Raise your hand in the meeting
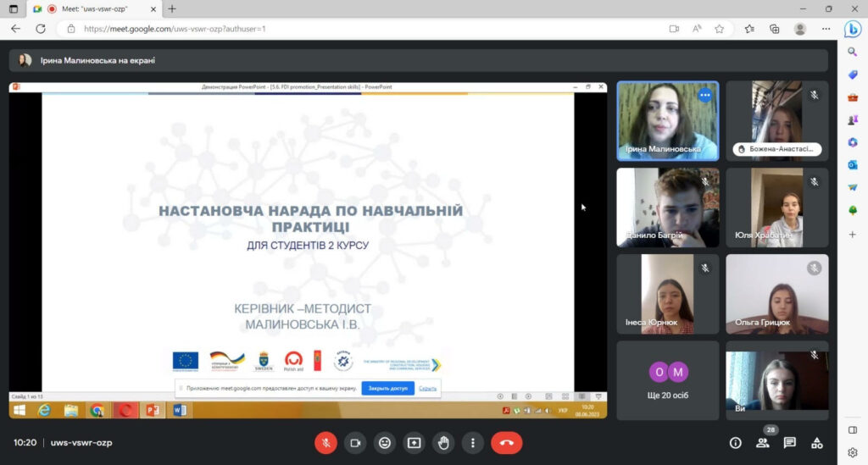 click(443, 442)
